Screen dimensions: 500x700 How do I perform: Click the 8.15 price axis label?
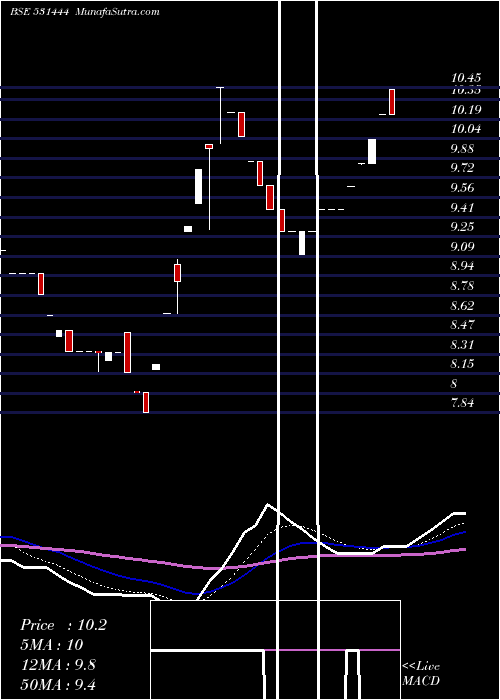(x=462, y=364)
